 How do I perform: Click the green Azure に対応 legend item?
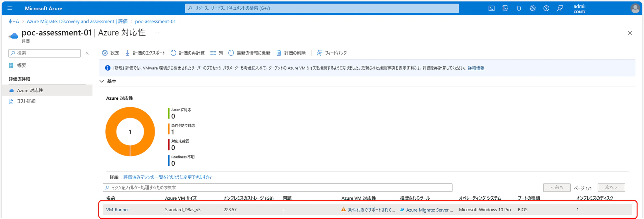tap(180, 113)
